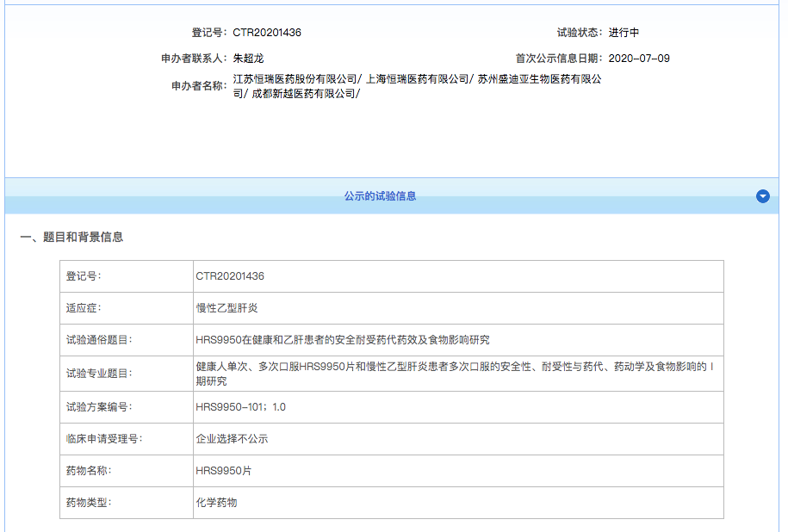Click drug name HRS9950片
This screenshot has width=788, height=532.
[x=224, y=471]
